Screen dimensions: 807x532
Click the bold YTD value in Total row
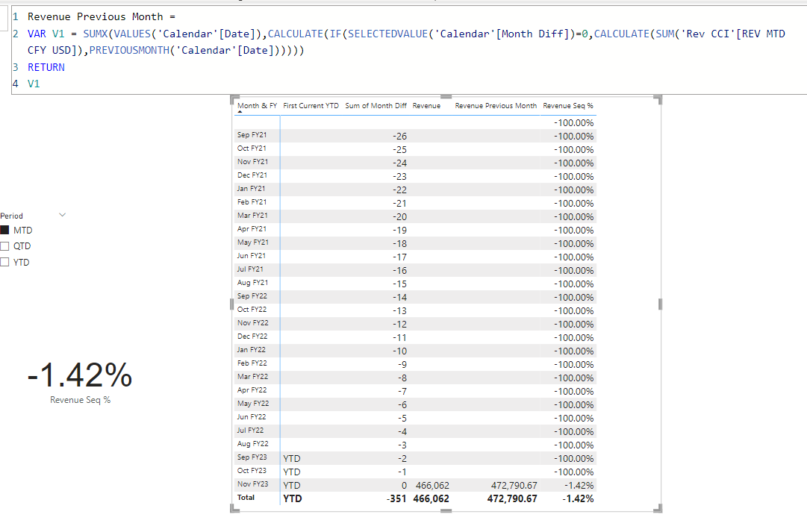[293, 498]
